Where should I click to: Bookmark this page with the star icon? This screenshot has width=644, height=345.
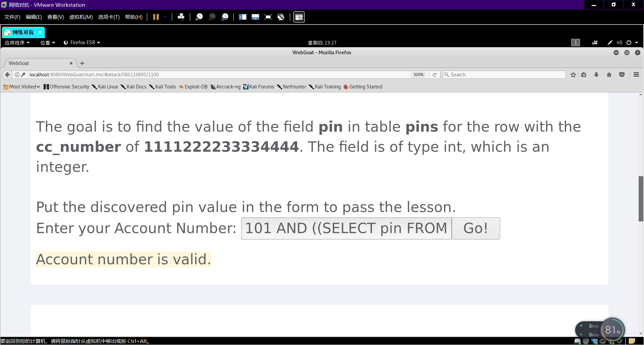pos(573,75)
